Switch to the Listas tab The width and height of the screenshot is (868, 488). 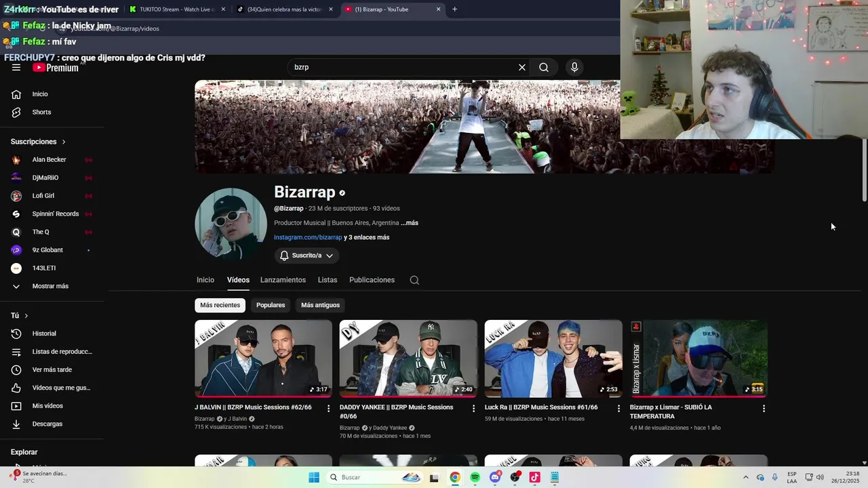coord(328,280)
